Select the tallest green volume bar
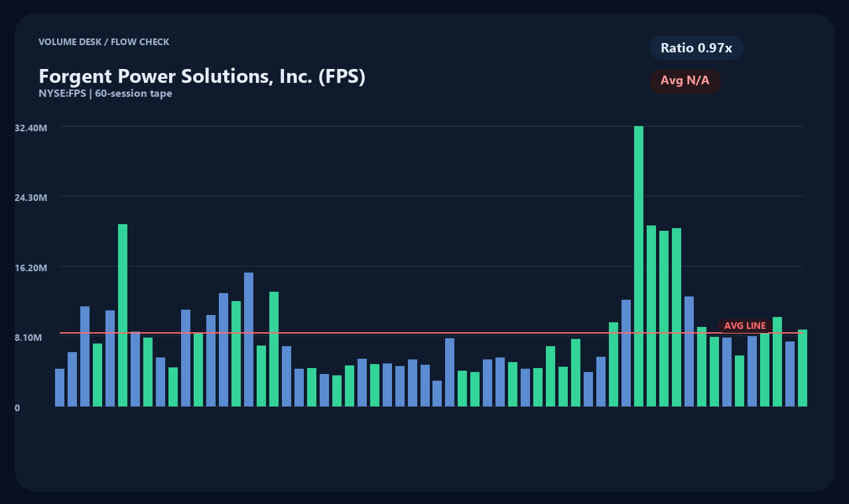Screen dimensions: 849x504 pyautogui.click(x=639, y=266)
